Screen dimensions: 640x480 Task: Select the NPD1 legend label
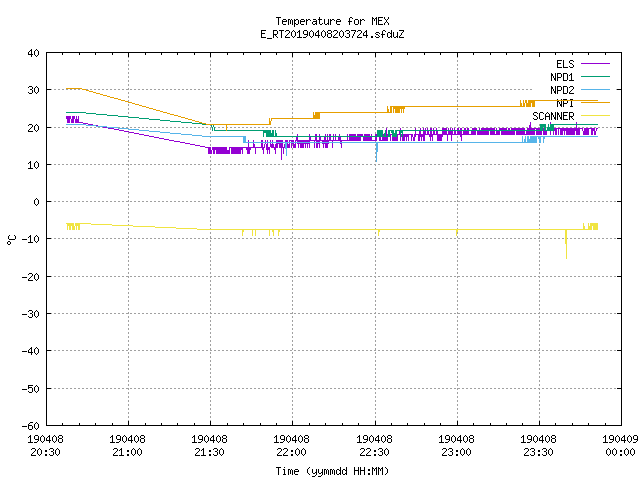tap(562, 77)
